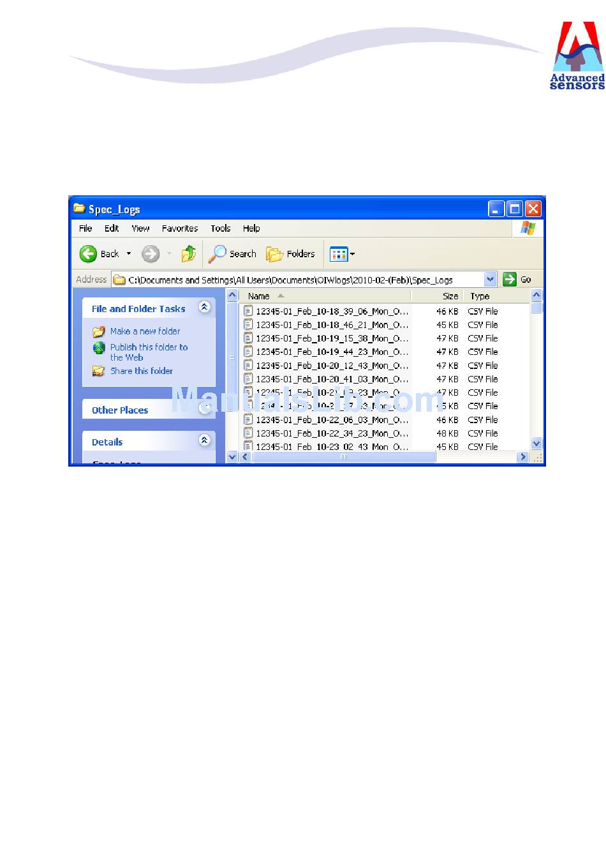Expand the address bar dropdown
This screenshot has height=868, width=606.
coord(490,280)
